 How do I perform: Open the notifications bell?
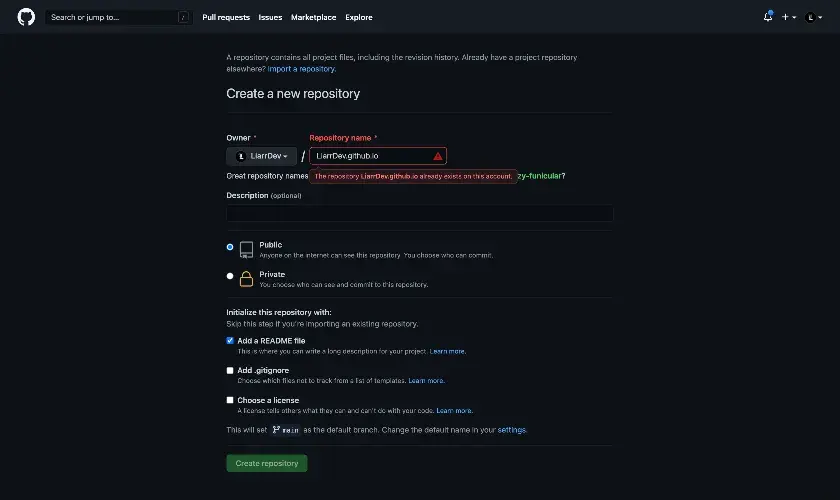click(768, 17)
